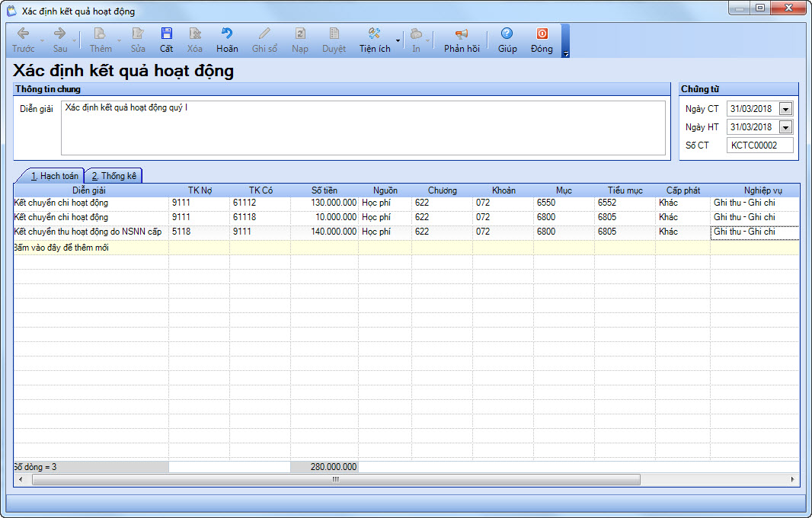Send feedback via Phản hồi
This screenshot has height=518, width=812.
462,40
